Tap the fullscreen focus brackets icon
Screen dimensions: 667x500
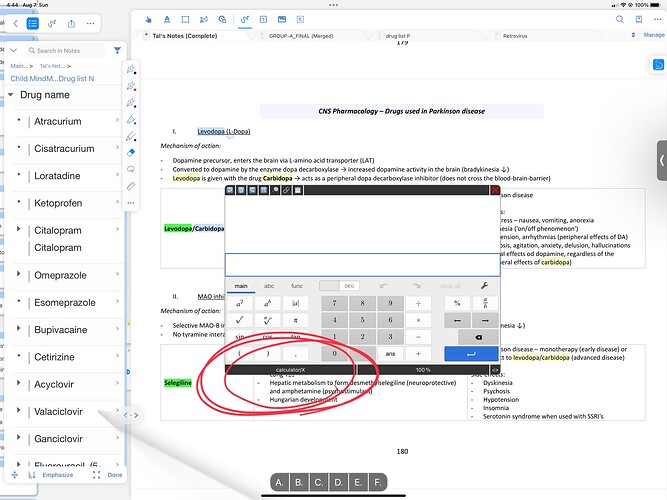pyautogui.click(x=97, y=475)
